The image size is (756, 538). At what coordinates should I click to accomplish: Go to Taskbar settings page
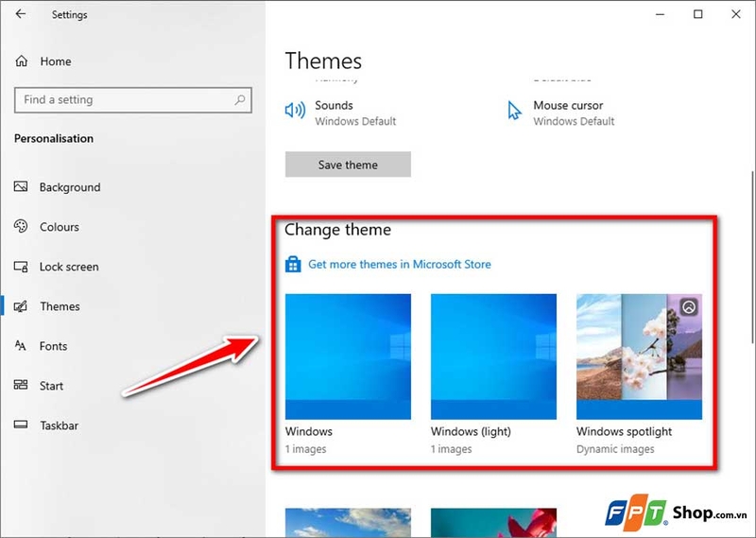click(59, 425)
